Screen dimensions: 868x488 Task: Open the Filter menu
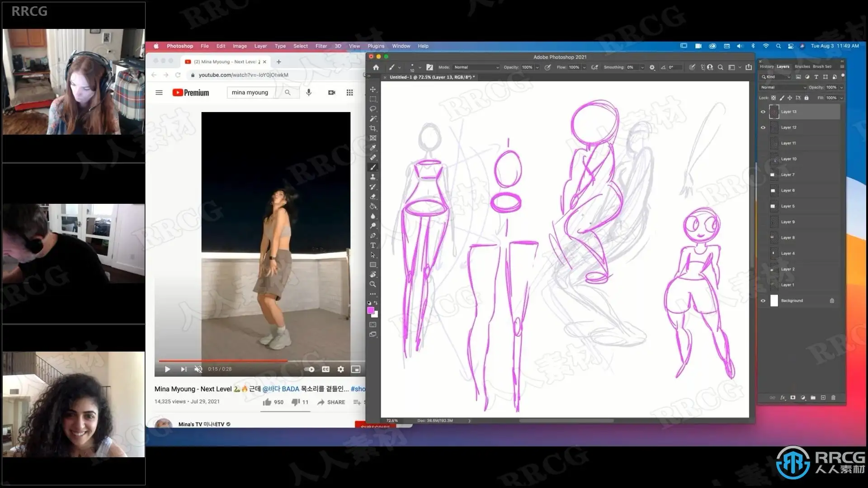click(x=321, y=46)
